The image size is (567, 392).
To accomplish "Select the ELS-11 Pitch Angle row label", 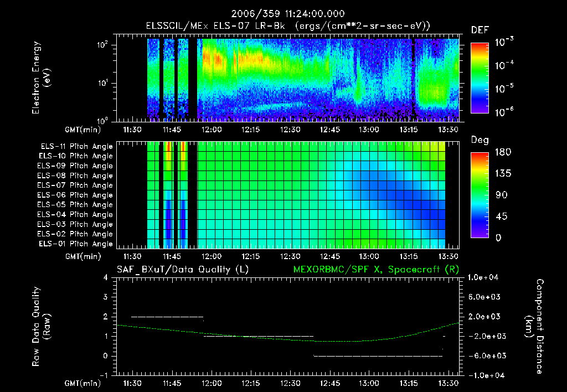I will [76, 146].
